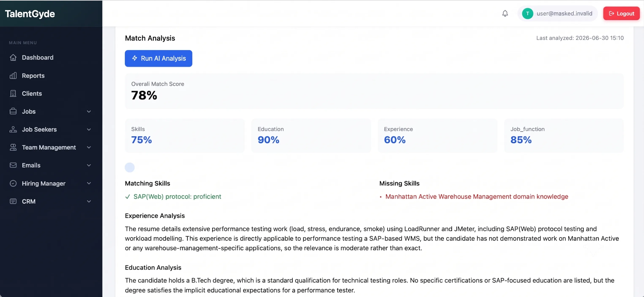Viewport: 644px width, 297px height.
Task: Click the lightning bolt icon in Run AI Analysis
Action: point(135,58)
